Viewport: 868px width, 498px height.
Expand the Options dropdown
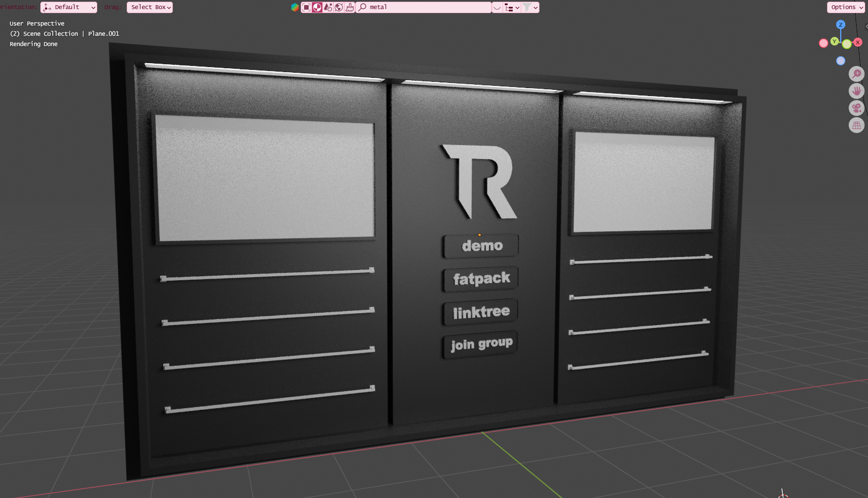point(846,7)
